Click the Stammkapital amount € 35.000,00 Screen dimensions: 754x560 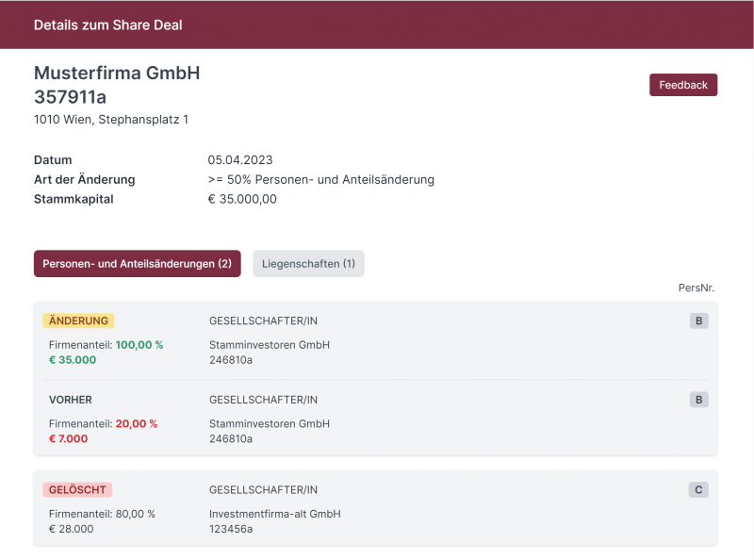pos(243,199)
